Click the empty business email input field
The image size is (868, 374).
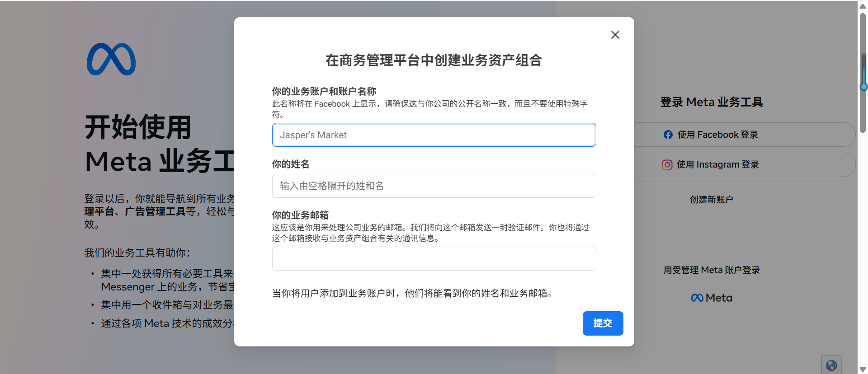(434, 259)
